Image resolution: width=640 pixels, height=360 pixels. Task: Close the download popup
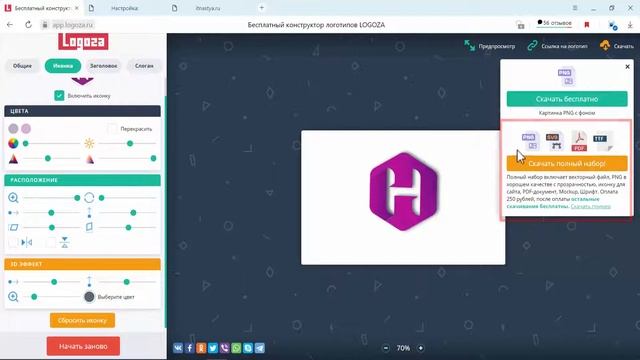627,67
